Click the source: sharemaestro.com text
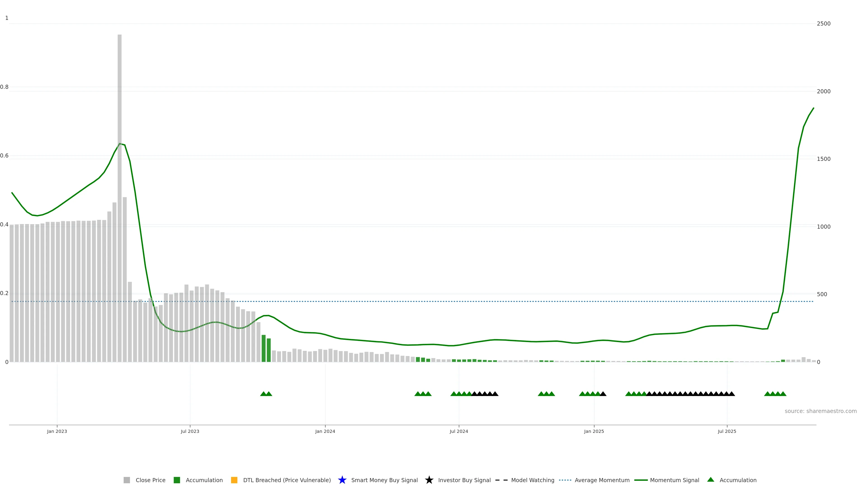The height and width of the screenshot is (488, 868). coord(821,411)
